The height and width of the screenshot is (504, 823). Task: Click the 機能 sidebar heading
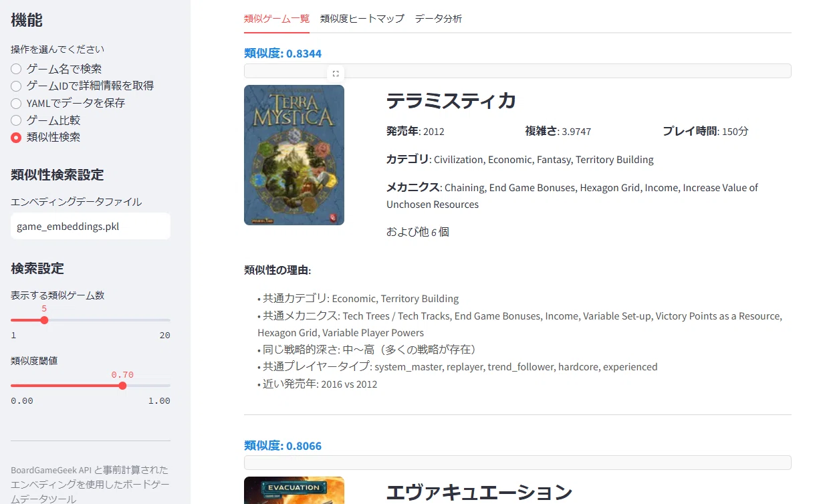coord(27,20)
